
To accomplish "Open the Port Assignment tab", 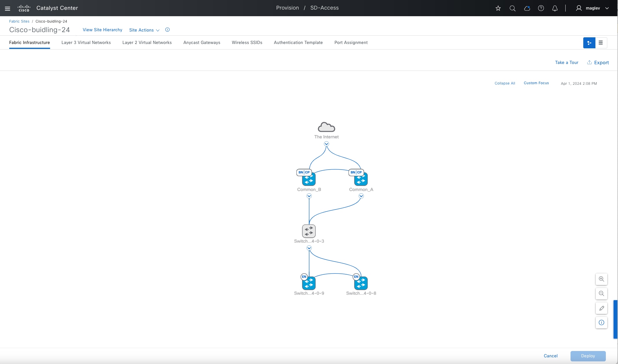I will pyautogui.click(x=351, y=43).
